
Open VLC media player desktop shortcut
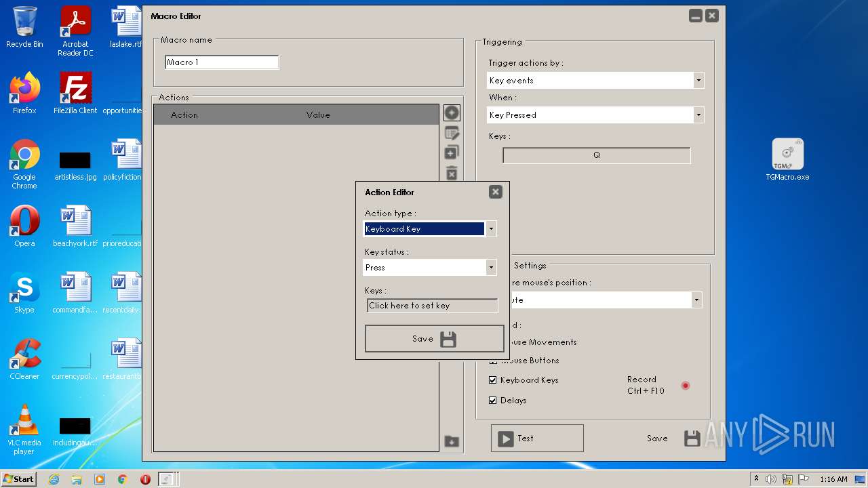point(24,430)
